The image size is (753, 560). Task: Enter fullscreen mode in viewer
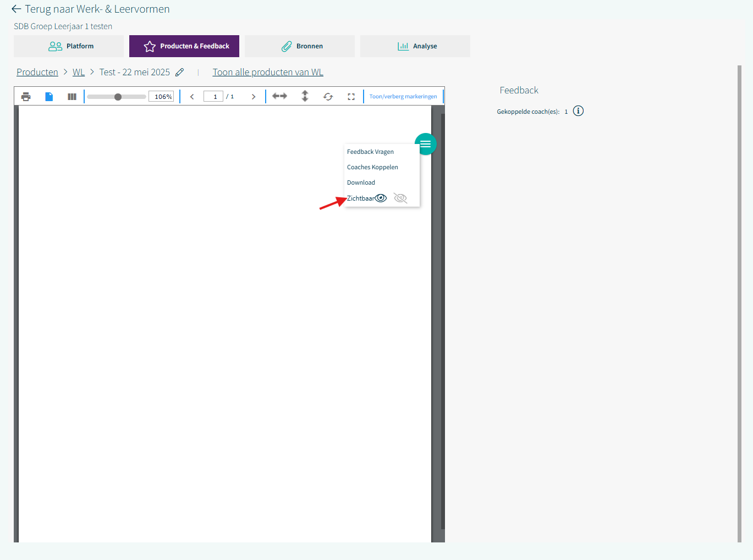tap(351, 97)
